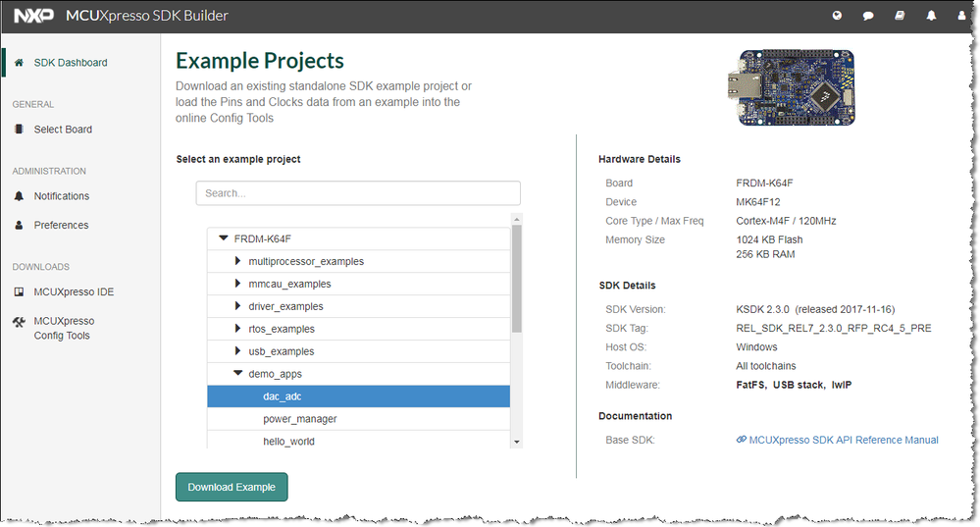
Task: Click the MCUXpresso IDE sidebar icon
Action: coord(19,292)
